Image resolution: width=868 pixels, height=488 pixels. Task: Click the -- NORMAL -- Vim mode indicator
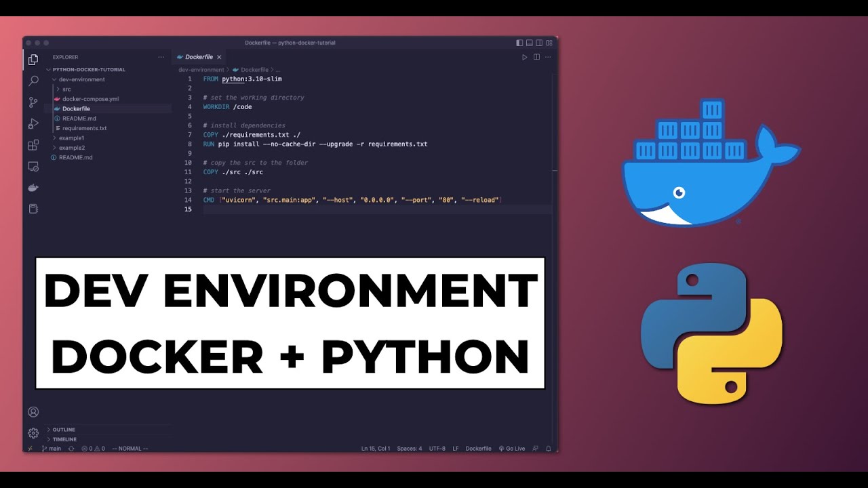pos(130,449)
